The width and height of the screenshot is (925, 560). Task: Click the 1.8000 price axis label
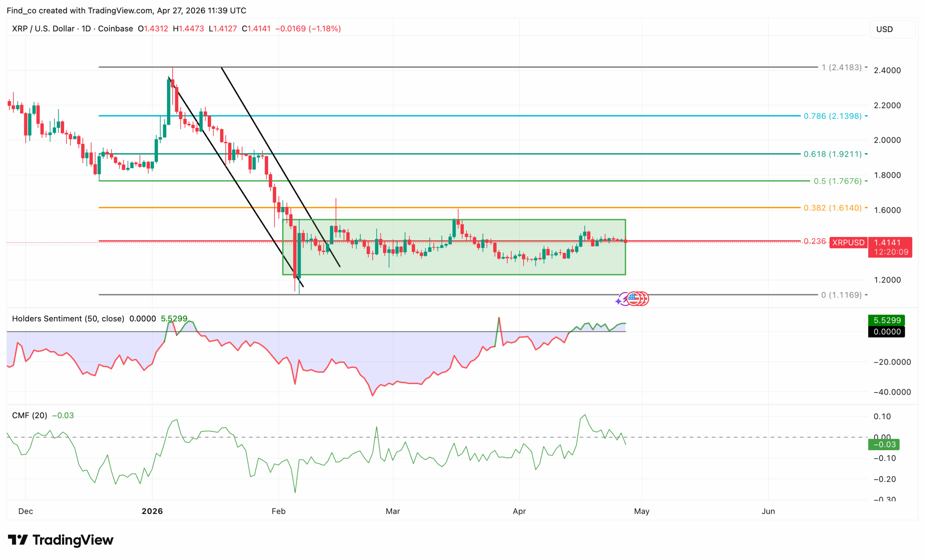(x=887, y=175)
